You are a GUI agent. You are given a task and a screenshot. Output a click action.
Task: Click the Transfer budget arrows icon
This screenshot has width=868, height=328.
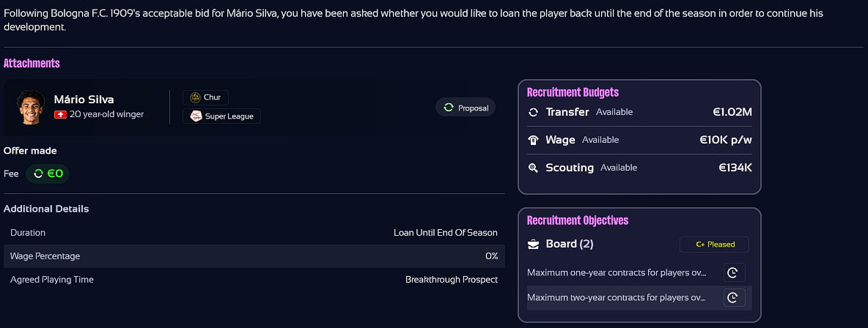click(x=534, y=112)
